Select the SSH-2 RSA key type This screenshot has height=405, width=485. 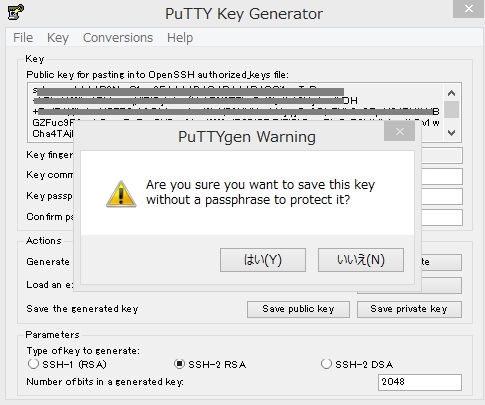[x=179, y=364]
